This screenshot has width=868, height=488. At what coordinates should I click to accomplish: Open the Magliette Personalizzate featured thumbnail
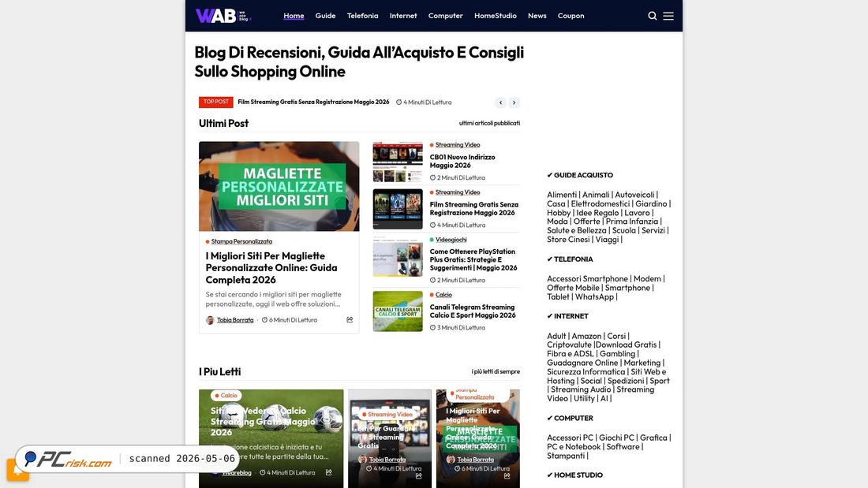click(279, 187)
